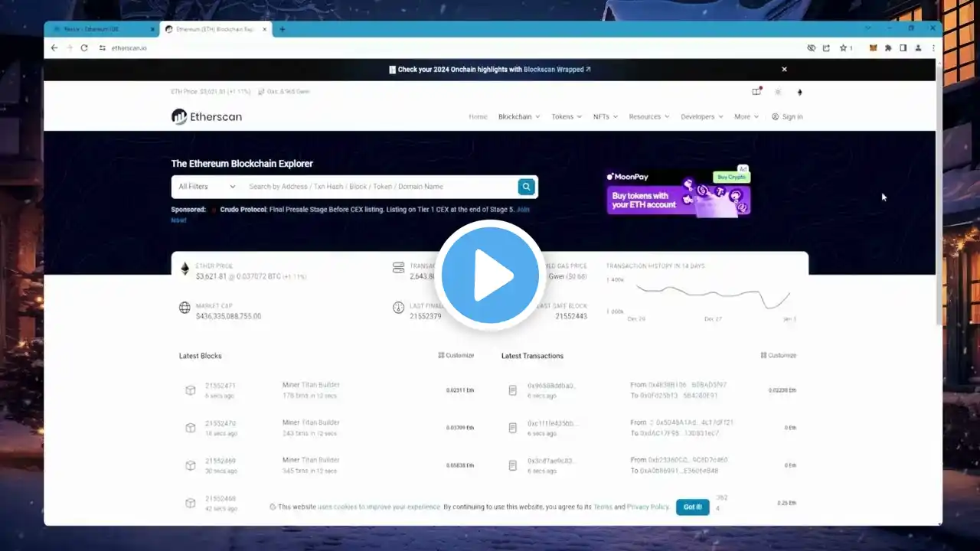Viewport: 980px width, 551px height.
Task: Go back with the browser back arrow
Action: (54, 47)
